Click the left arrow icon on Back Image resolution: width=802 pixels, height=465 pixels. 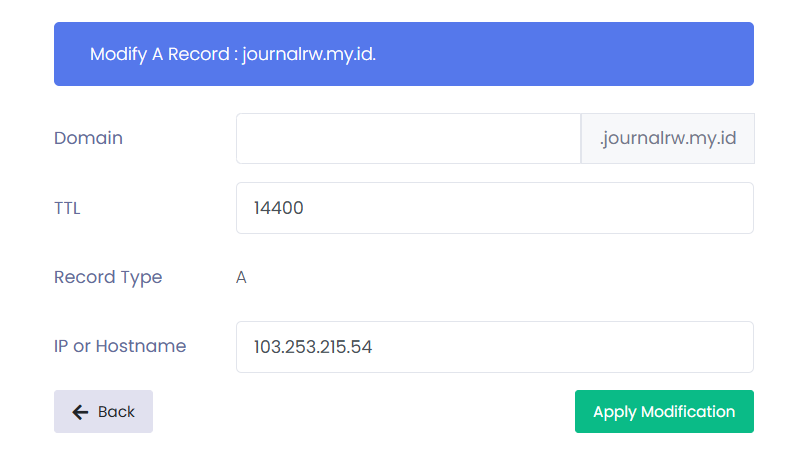pyautogui.click(x=81, y=412)
